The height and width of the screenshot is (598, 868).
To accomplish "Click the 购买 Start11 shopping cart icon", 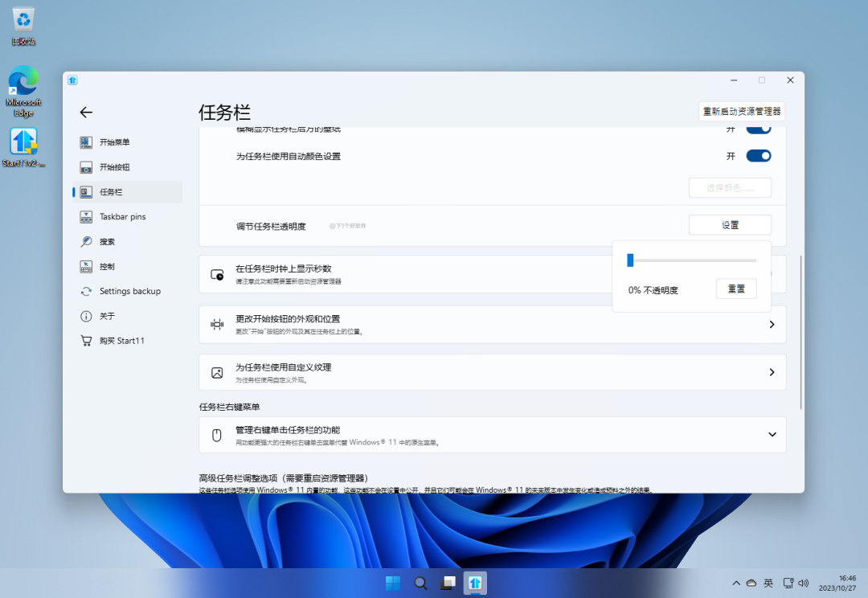I will (x=86, y=341).
